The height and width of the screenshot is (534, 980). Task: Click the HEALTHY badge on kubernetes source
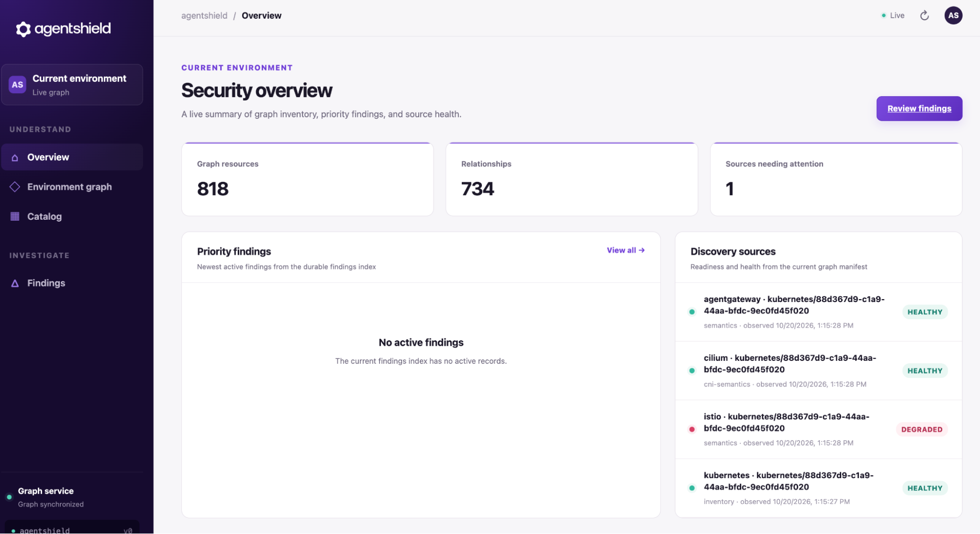coord(925,488)
